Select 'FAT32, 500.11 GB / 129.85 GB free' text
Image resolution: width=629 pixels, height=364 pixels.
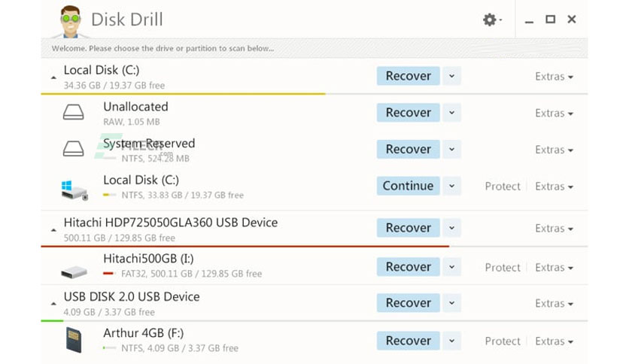point(191,274)
